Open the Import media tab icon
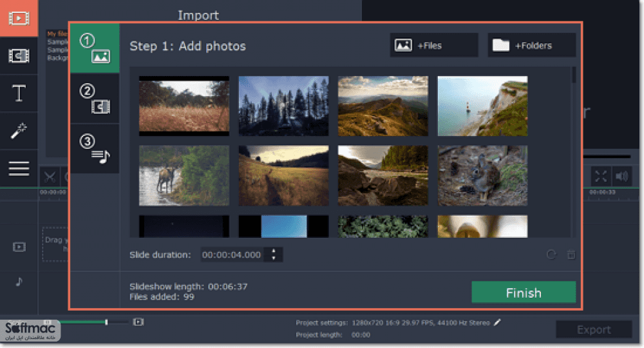 click(x=19, y=18)
